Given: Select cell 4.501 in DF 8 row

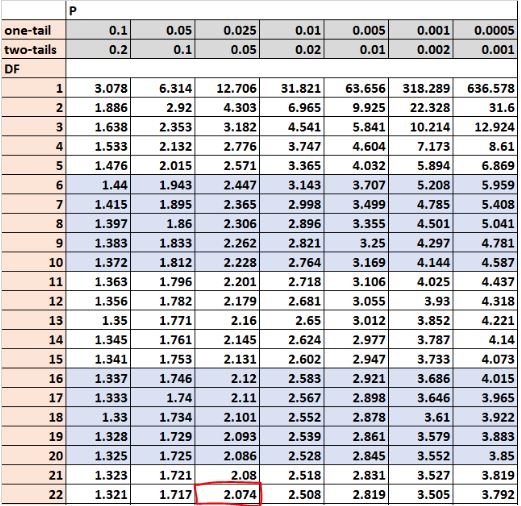Looking at the screenshot, I should pyautogui.click(x=420, y=224).
